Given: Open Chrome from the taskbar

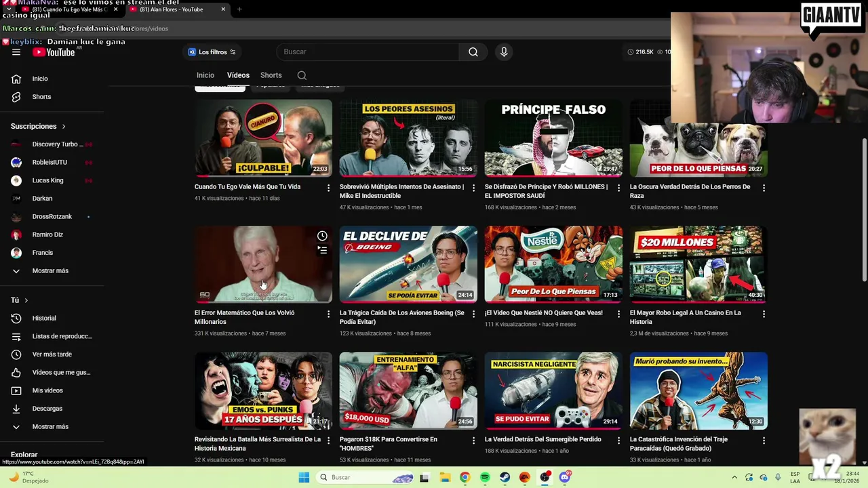Looking at the screenshot, I should (465, 477).
